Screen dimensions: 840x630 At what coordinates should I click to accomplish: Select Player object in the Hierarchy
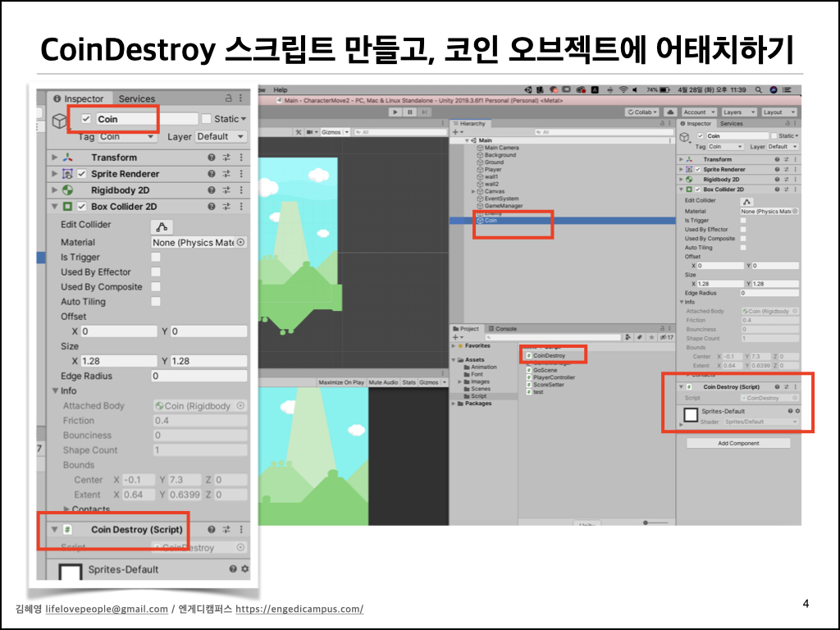pyautogui.click(x=493, y=169)
